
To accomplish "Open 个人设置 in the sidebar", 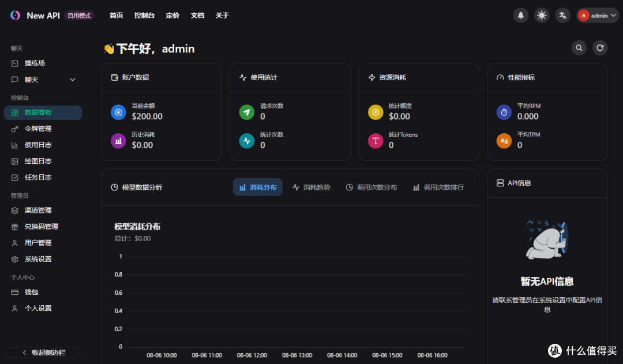I will pos(43,309).
